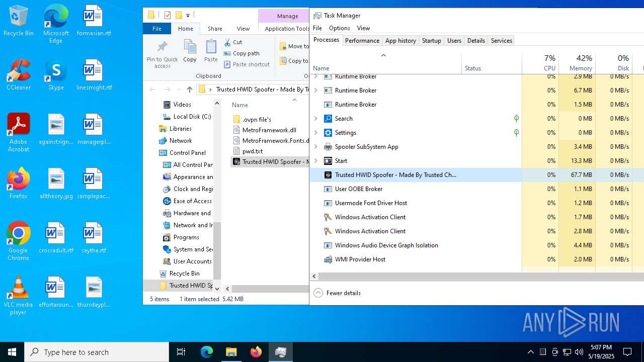644x362 pixels.
Task: Expand the Settings process group
Action: (x=316, y=133)
